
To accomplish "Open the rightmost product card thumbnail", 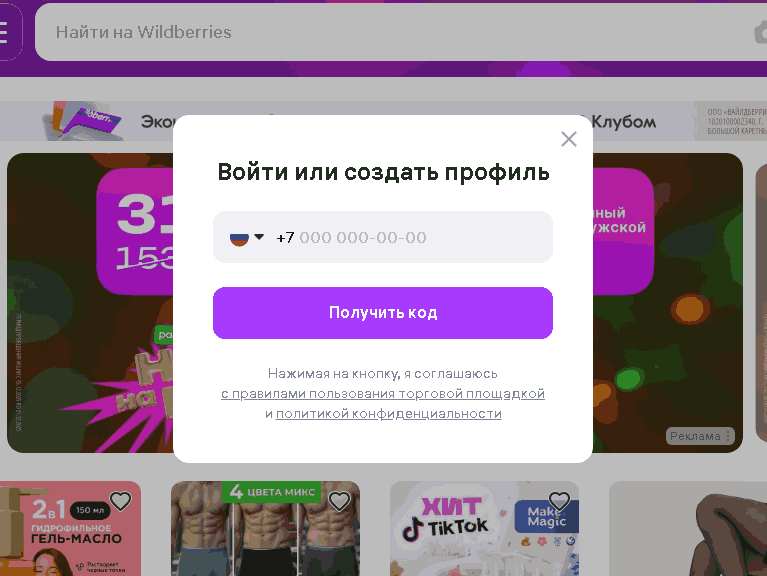I will tap(688, 529).
